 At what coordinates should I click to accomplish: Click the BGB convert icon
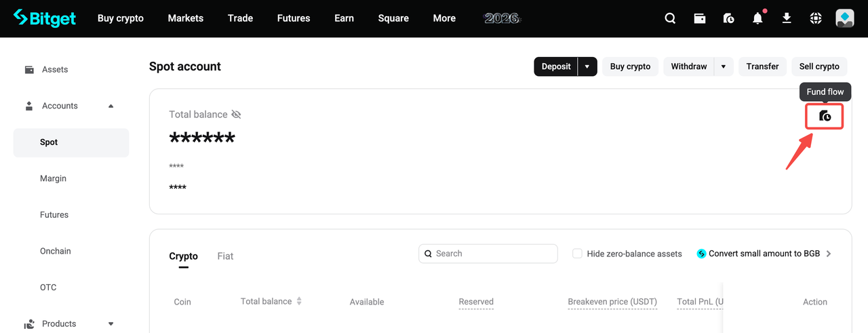[x=701, y=254]
